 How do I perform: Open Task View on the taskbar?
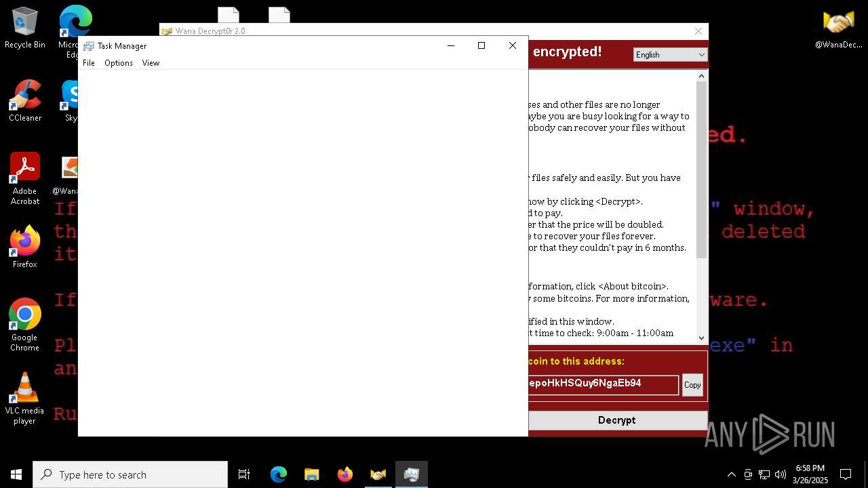click(x=244, y=474)
